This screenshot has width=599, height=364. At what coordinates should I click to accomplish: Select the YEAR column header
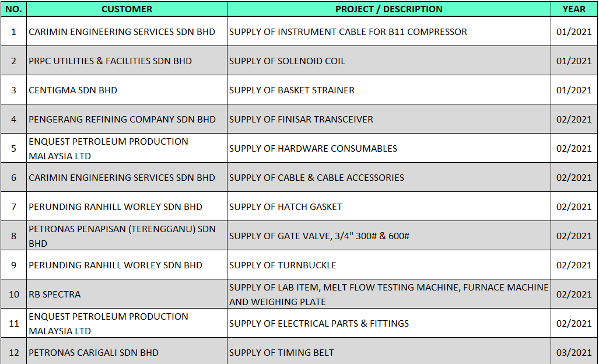coord(574,9)
